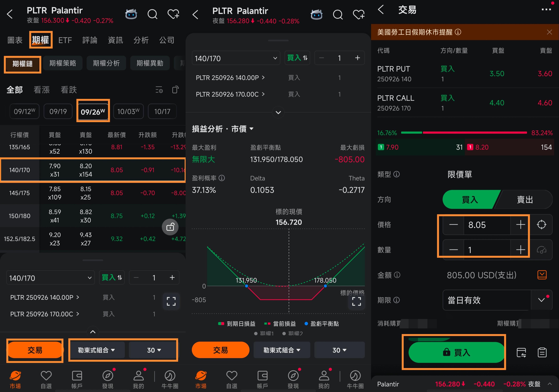The width and height of the screenshot is (559, 392).
Task: Filter option chain to 看漲 only
Action: (41, 90)
